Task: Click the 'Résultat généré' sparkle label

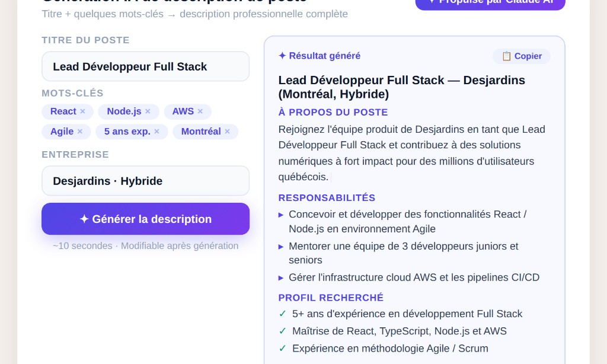Action: click(x=320, y=56)
